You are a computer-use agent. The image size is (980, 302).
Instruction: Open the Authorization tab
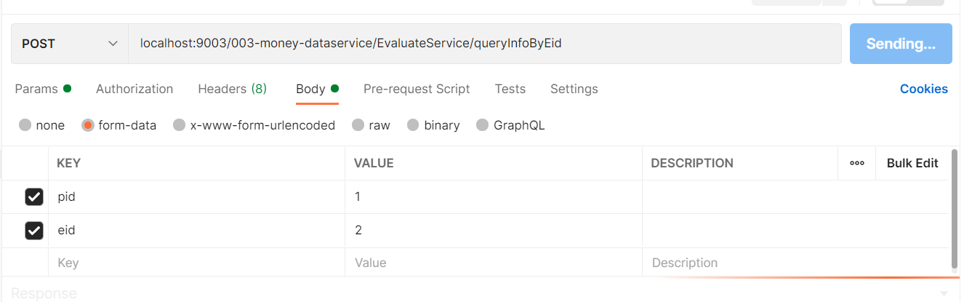(x=134, y=89)
